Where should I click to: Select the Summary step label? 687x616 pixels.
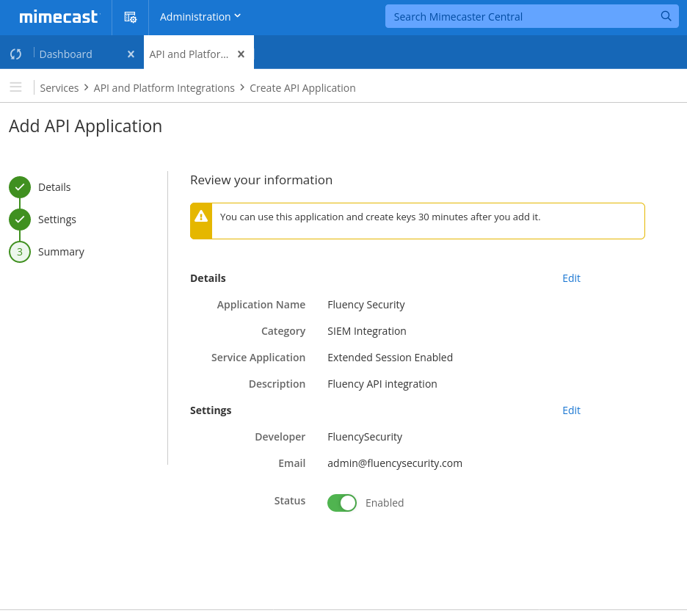(x=61, y=252)
